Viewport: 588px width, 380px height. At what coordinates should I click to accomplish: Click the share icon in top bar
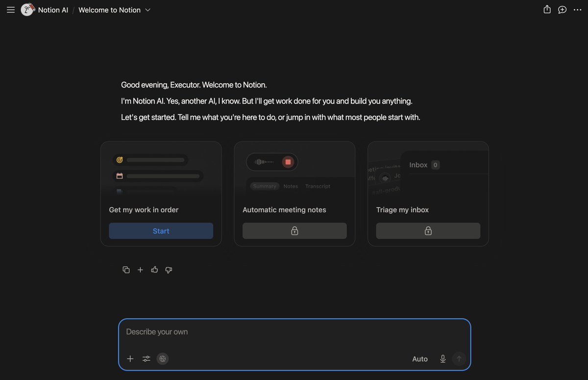(547, 10)
